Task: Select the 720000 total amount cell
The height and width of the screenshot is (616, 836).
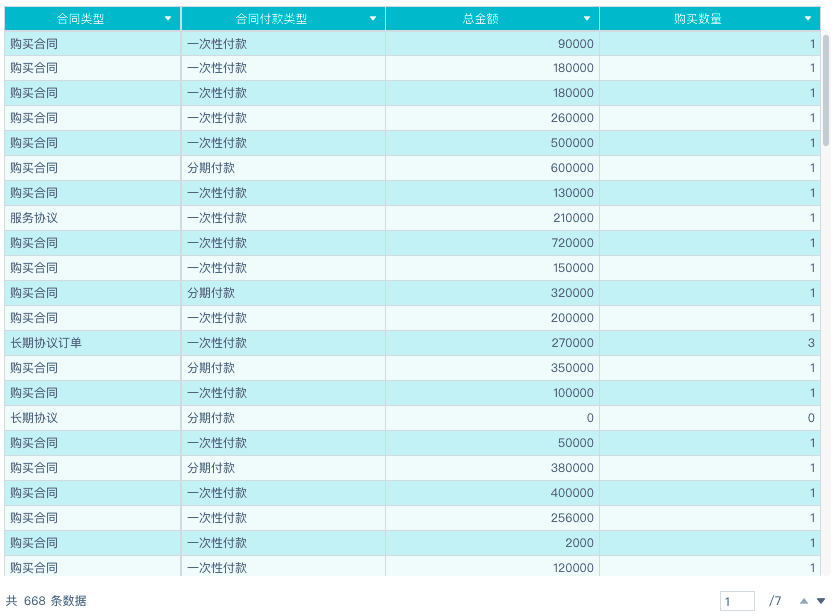Action: [x=573, y=243]
